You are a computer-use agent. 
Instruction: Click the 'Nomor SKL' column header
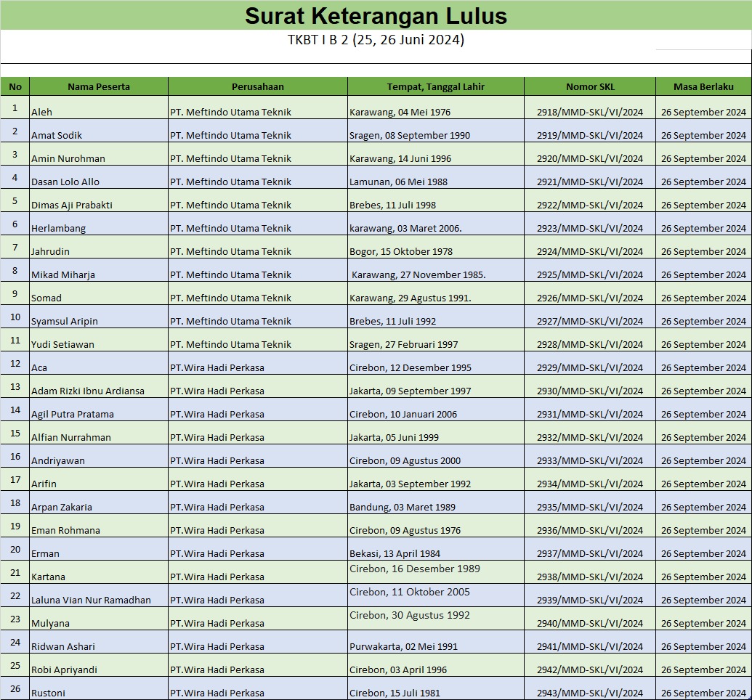point(590,87)
